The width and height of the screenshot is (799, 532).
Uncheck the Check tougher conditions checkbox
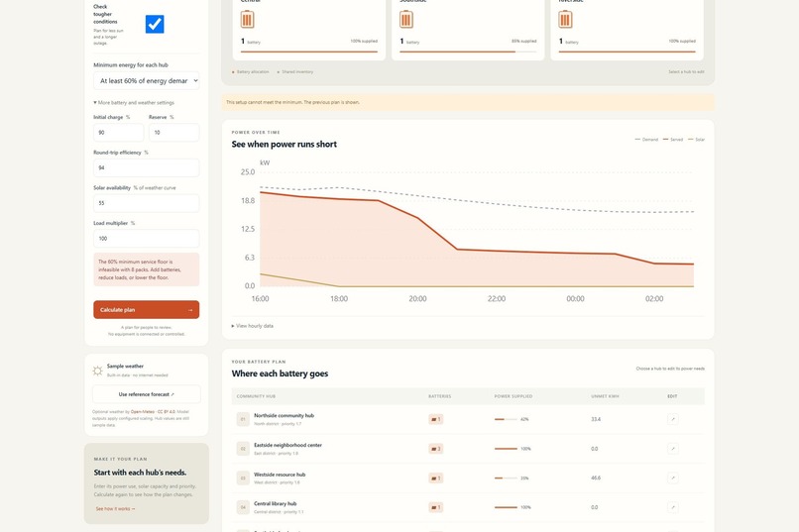(155, 24)
